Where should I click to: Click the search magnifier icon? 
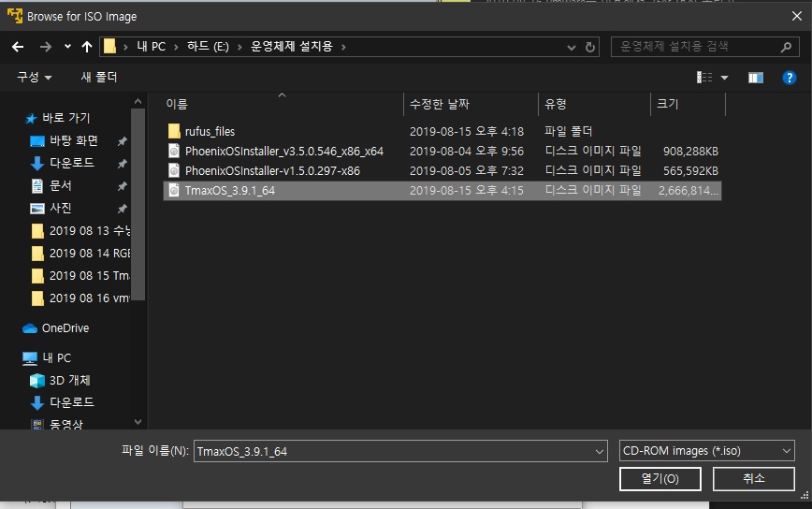click(x=786, y=47)
